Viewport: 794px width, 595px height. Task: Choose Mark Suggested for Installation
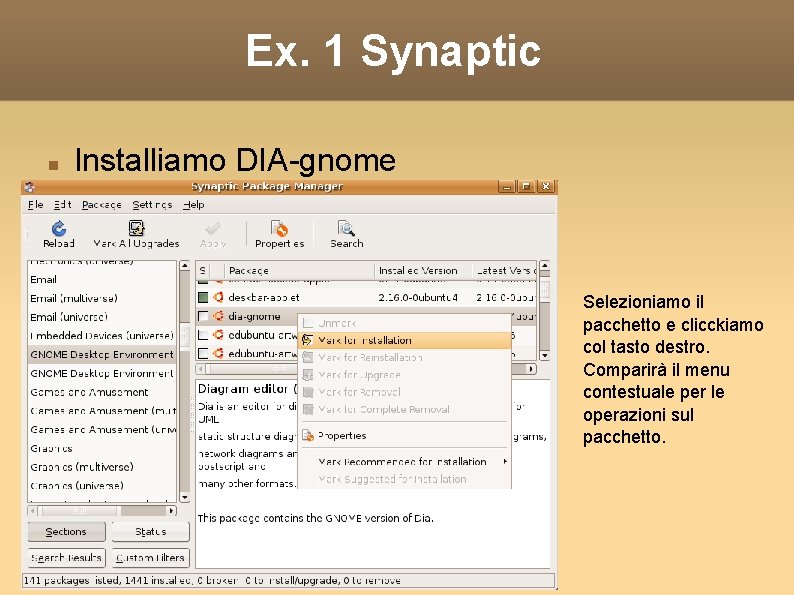(x=405, y=479)
